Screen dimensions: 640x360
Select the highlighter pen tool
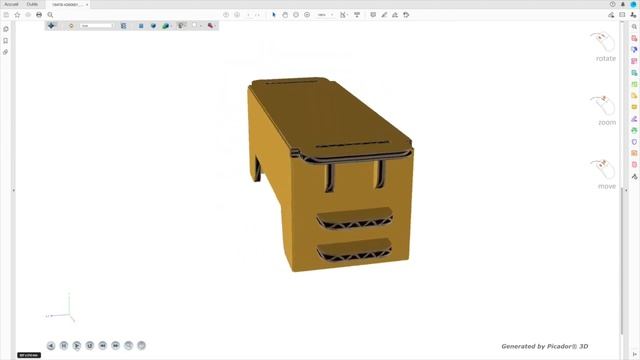384,15
